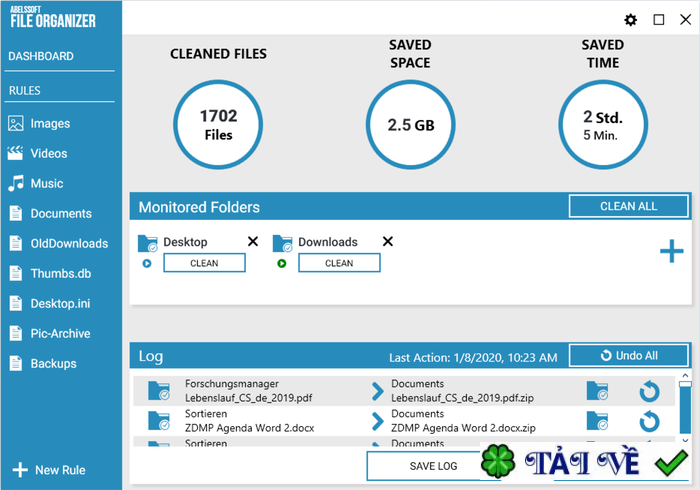Click the Desktop monitored folder icon
Image resolution: width=700 pixels, height=490 pixels.
[x=148, y=242]
